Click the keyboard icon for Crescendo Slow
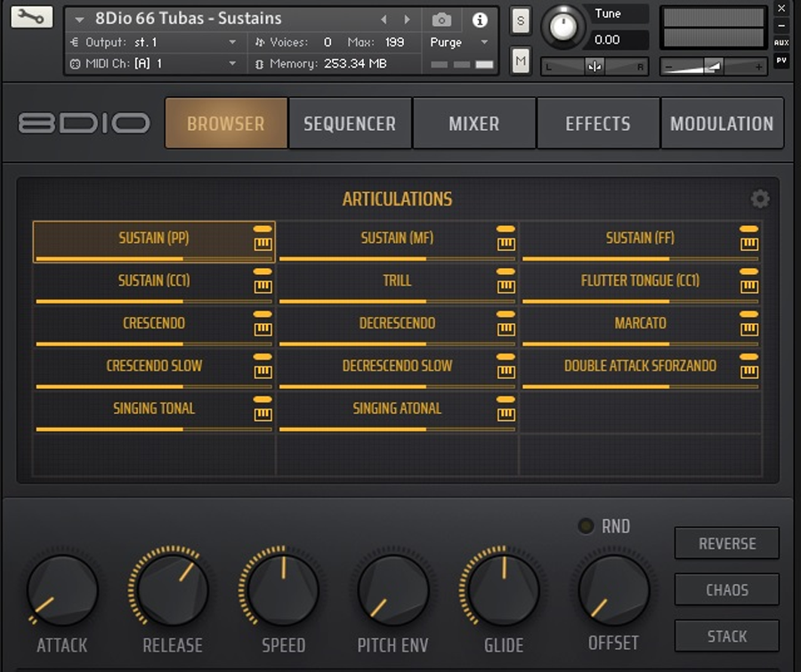The width and height of the screenshot is (801, 672). 263,372
